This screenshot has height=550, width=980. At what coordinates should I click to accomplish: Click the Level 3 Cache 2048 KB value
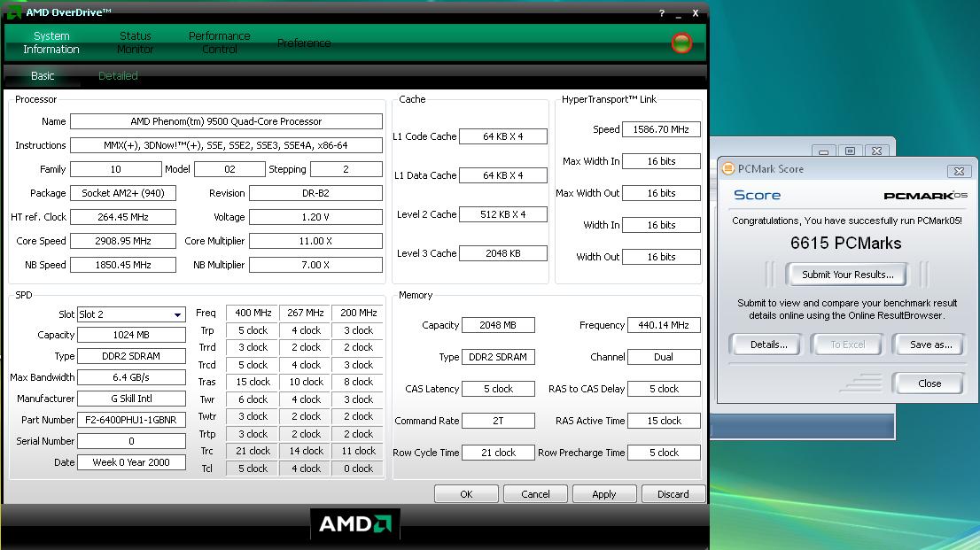coord(503,253)
